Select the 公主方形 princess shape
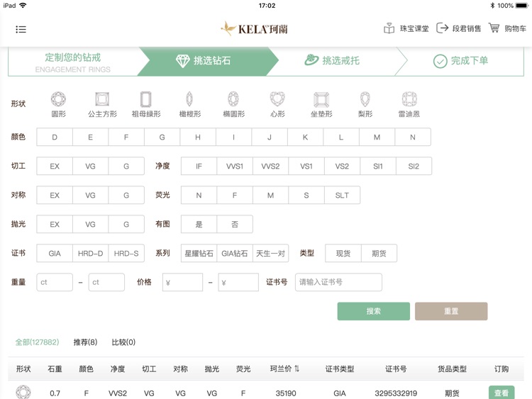This screenshot has width=532, height=399. [102, 104]
